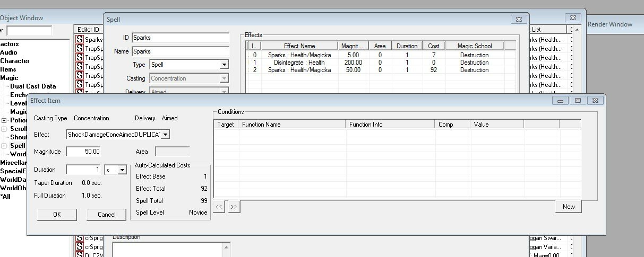Click the spell icon beside Sparks in Object Window
This screenshot has width=644, height=257.
tap(80, 39)
